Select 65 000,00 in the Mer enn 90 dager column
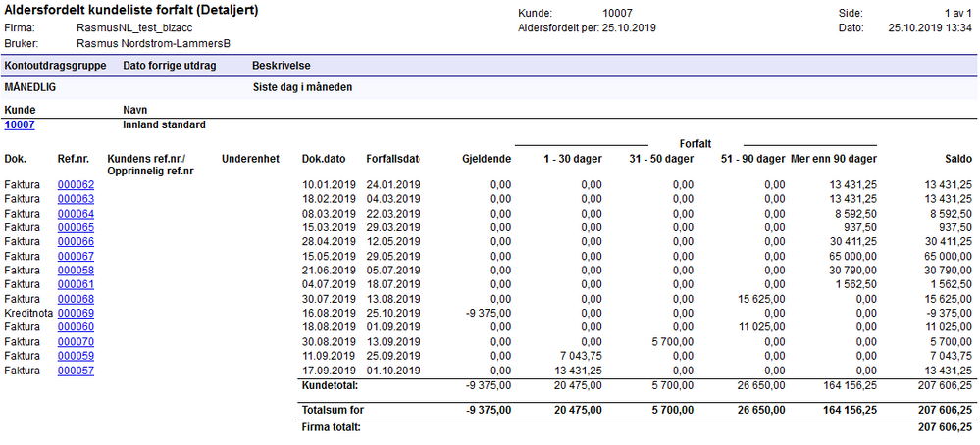The width and height of the screenshot is (980, 445). click(852, 256)
